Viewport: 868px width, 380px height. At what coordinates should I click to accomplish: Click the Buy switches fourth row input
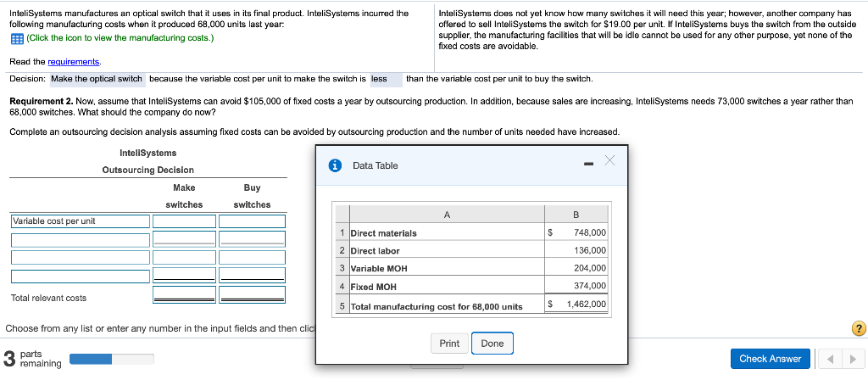252,276
